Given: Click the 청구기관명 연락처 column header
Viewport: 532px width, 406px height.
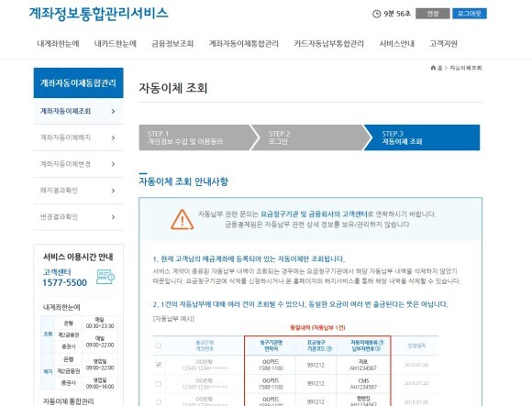Looking at the screenshot, I should (272, 346).
